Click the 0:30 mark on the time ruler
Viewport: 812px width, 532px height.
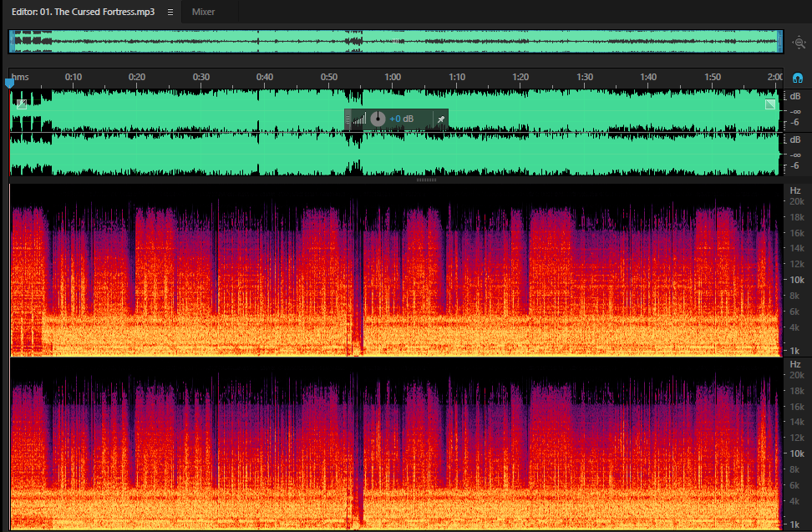201,77
